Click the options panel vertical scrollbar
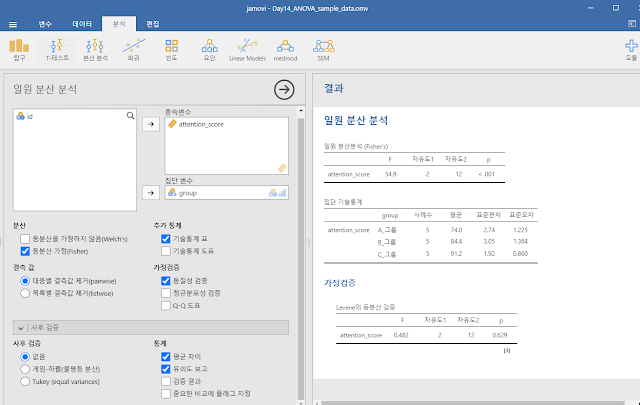The image size is (640, 405). point(301,257)
